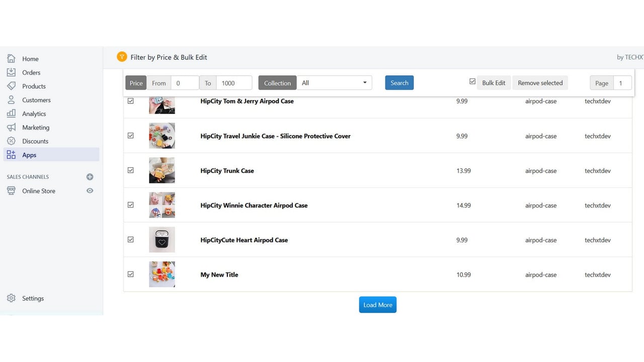Click the Load More button
The width and height of the screenshot is (644, 362).
[378, 305]
